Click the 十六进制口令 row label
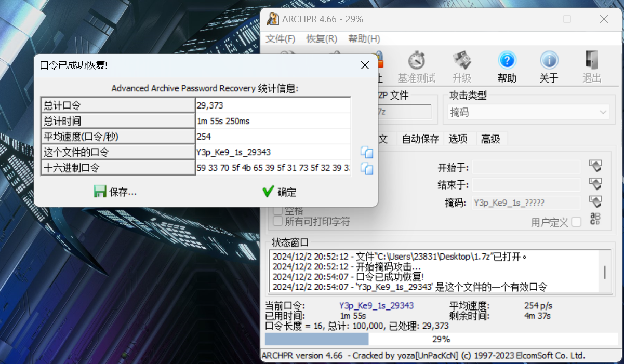Screen dimensions: 624x364 point(118,168)
